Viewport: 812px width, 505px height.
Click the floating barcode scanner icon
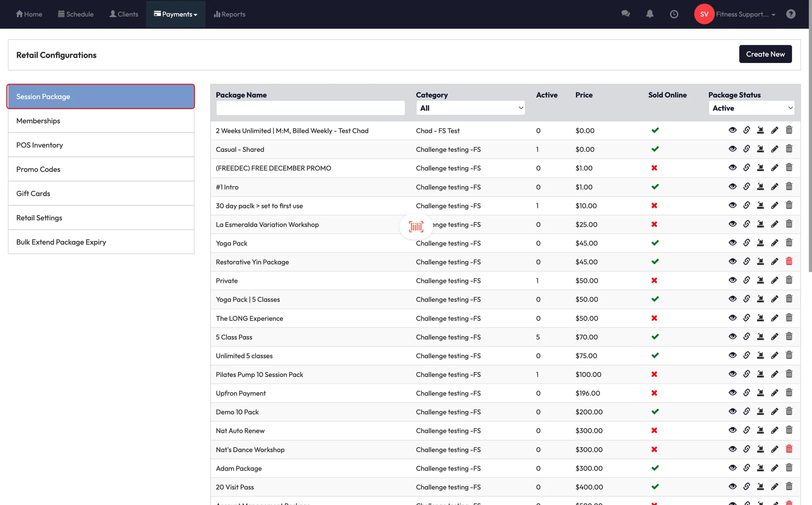pos(416,227)
